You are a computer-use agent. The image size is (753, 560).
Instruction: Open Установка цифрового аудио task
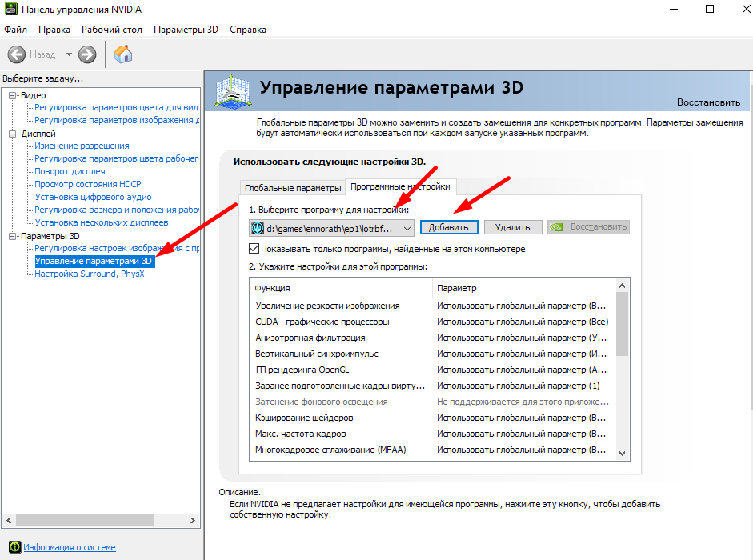tap(93, 197)
